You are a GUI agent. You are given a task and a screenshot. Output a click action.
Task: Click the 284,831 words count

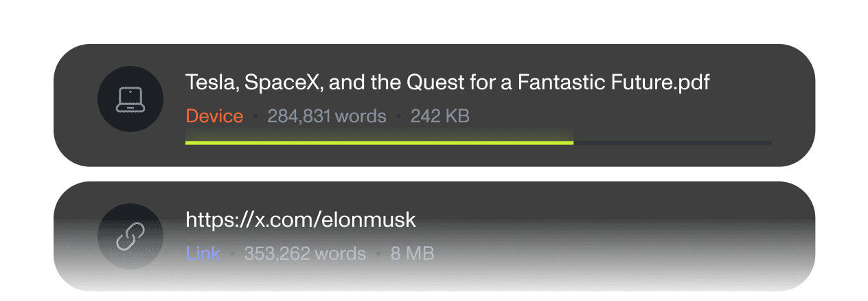pyautogui.click(x=326, y=116)
